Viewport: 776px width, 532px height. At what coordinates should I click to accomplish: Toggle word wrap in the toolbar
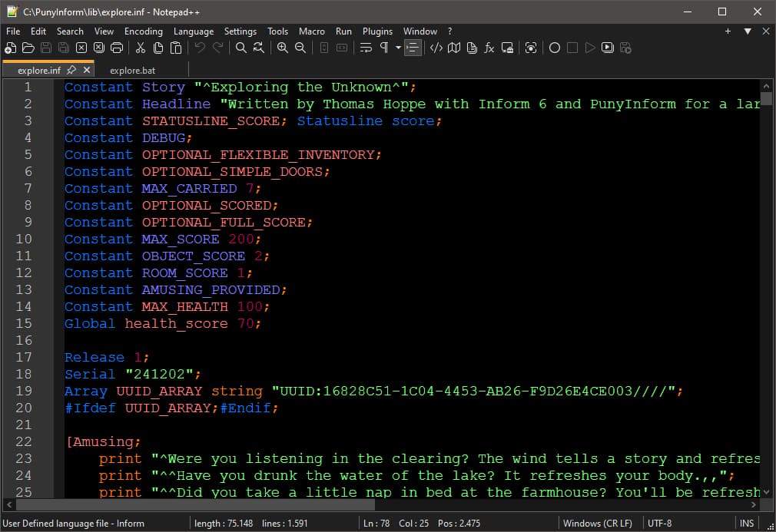click(x=366, y=48)
